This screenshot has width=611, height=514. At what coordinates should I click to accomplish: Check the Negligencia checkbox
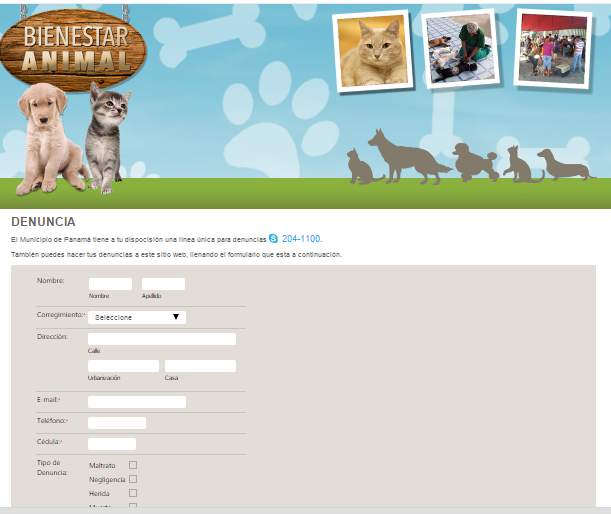tap(133, 479)
